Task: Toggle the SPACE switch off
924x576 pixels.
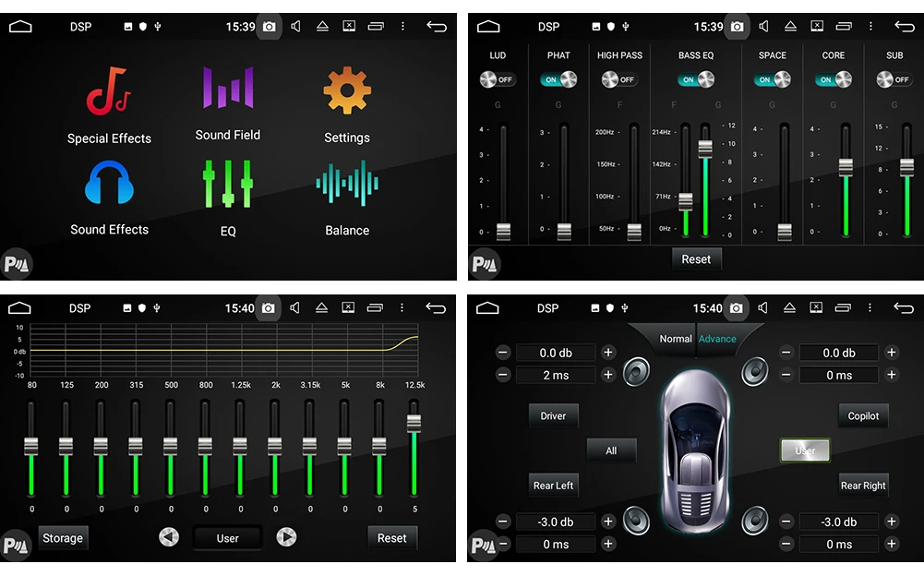Action: pos(773,79)
